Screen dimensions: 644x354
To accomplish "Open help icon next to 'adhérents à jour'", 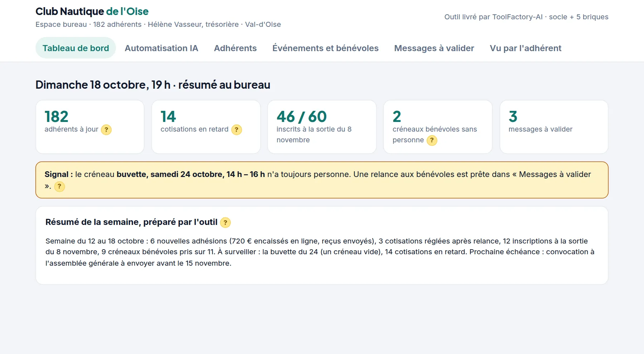I will [x=106, y=129].
